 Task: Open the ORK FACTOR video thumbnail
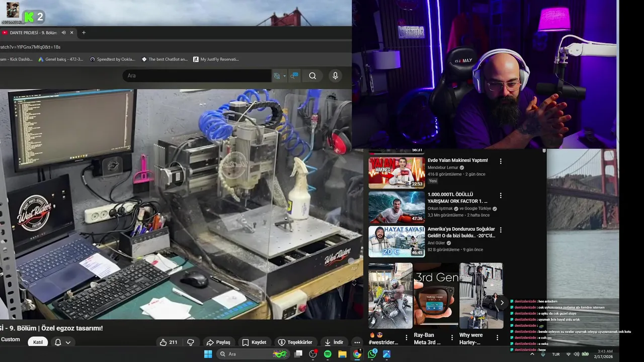point(396,207)
